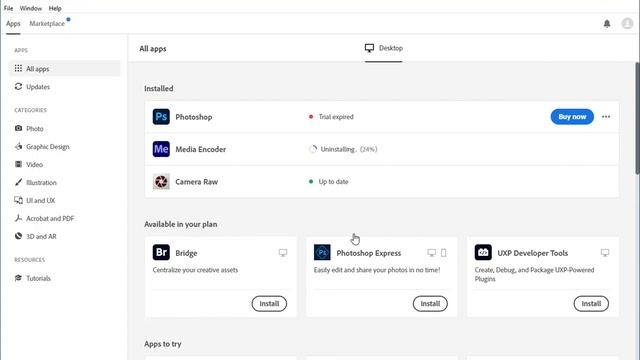Open Photoshop's three-dot more options menu
Screen dimensions: 640x360
(x=606, y=117)
